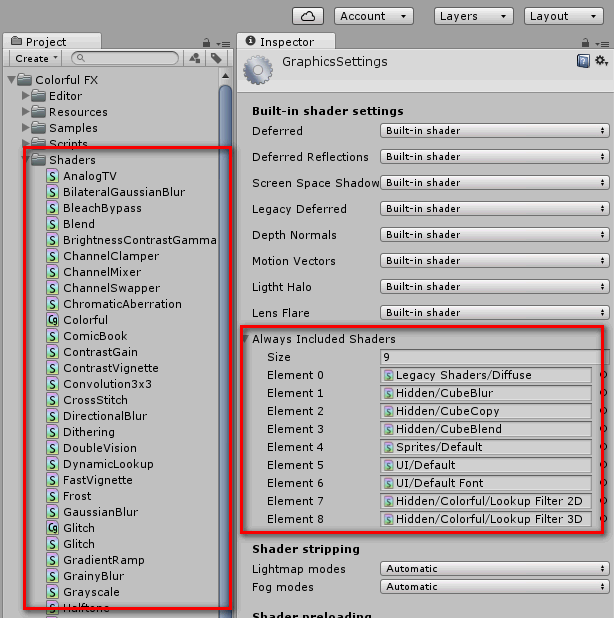This screenshot has height=618, width=614.
Task: Open the Lightmap modes dropdown
Action: 495,569
